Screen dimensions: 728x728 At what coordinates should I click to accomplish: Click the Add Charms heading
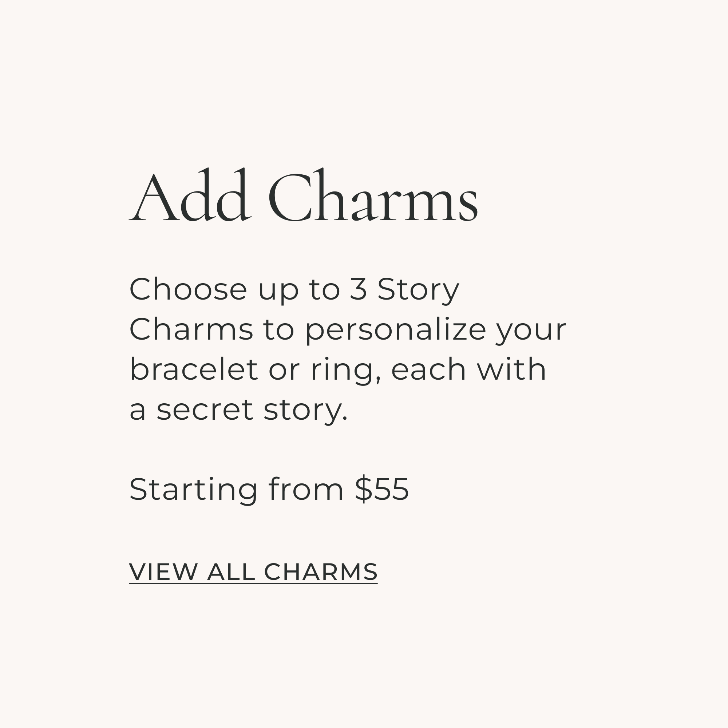pyautogui.click(x=303, y=196)
